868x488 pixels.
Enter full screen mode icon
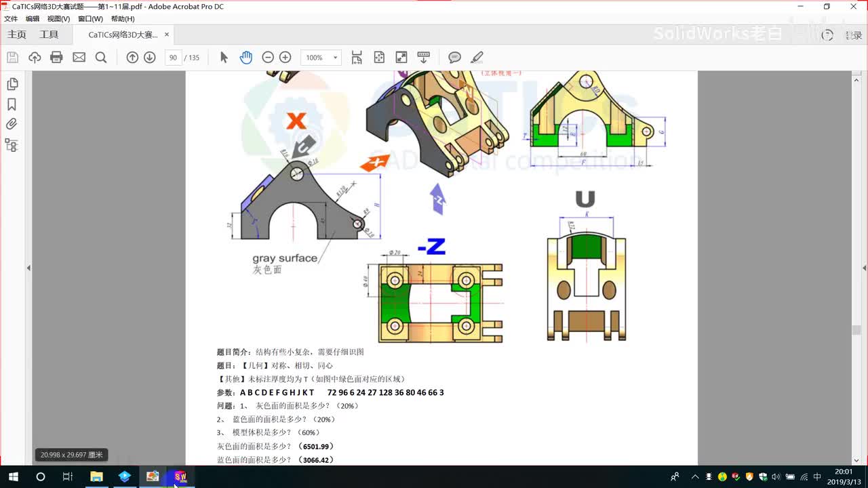point(401,58)
